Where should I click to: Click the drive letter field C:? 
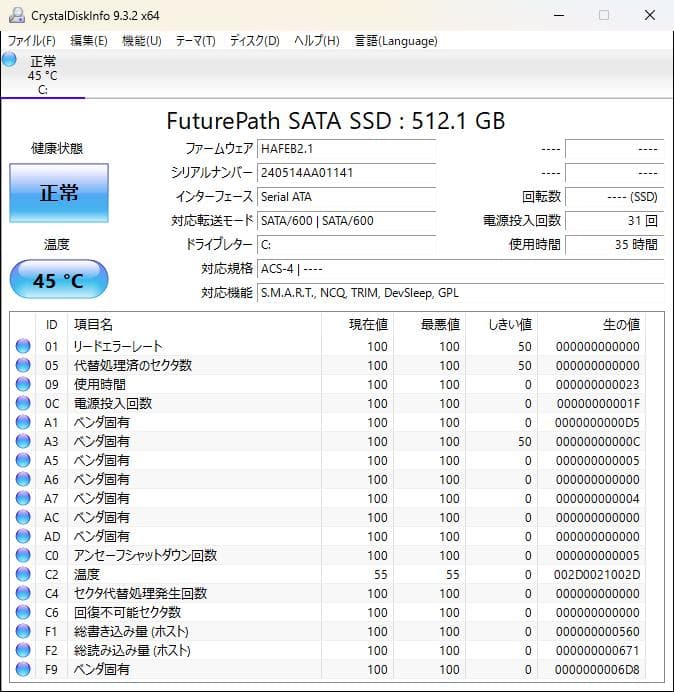point(346,244)
